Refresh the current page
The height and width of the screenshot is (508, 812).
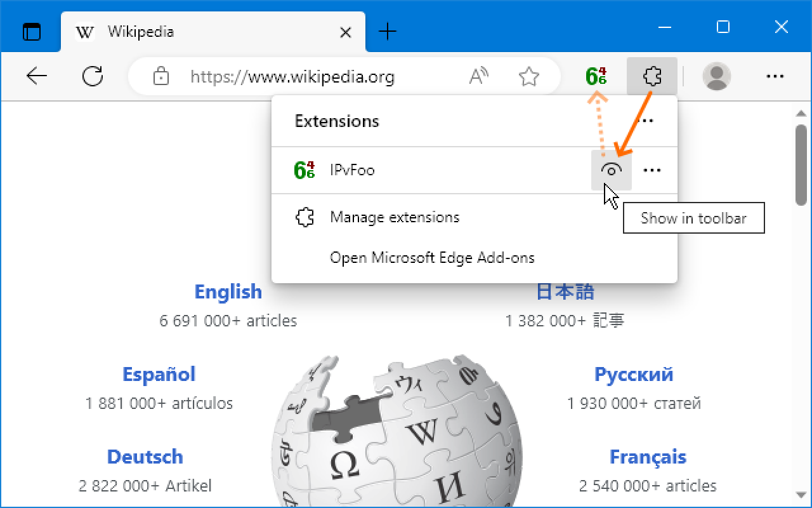(93, 77)
